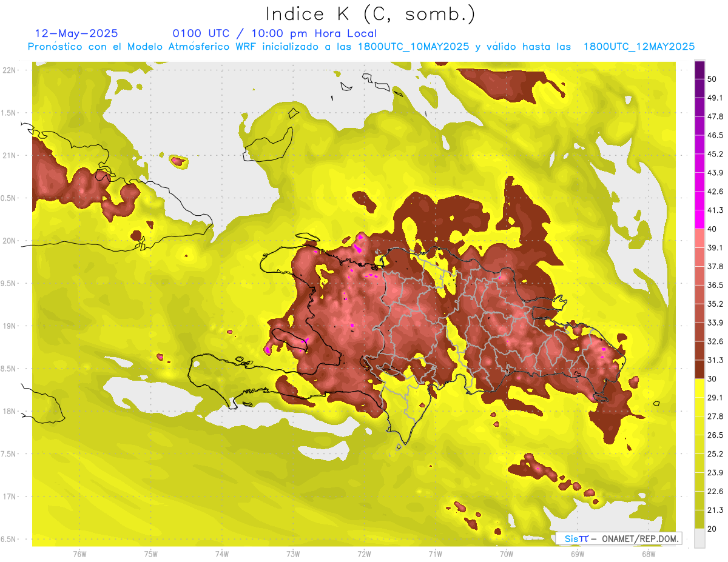The height and width of the screenshot is (562, 728).
Task: Click longitude label "69W"
Action: (x=577, y=554)
